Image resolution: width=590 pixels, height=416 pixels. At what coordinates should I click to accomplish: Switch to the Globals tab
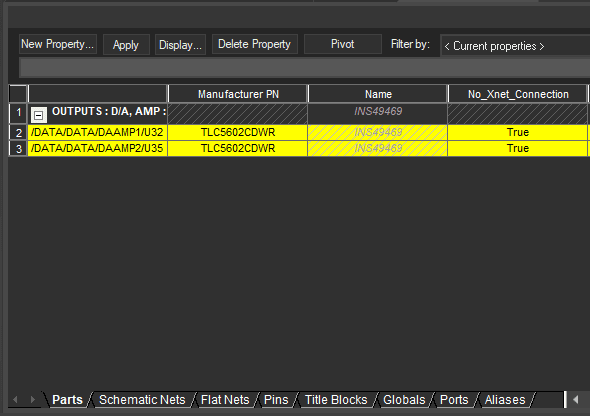pos(404,399)
